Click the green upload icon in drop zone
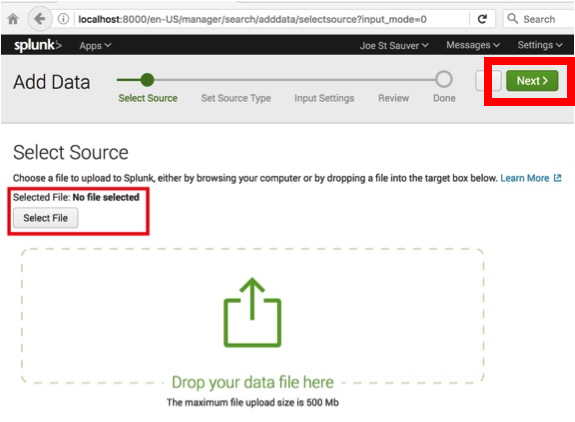The height and width of the screenshot is (422, 575). pyautogui.click(x=252, y=312)
